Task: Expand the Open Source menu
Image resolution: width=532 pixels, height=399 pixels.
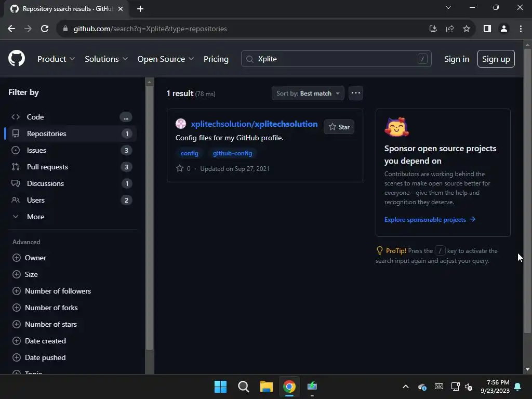Action: click(x=166, y=59)
